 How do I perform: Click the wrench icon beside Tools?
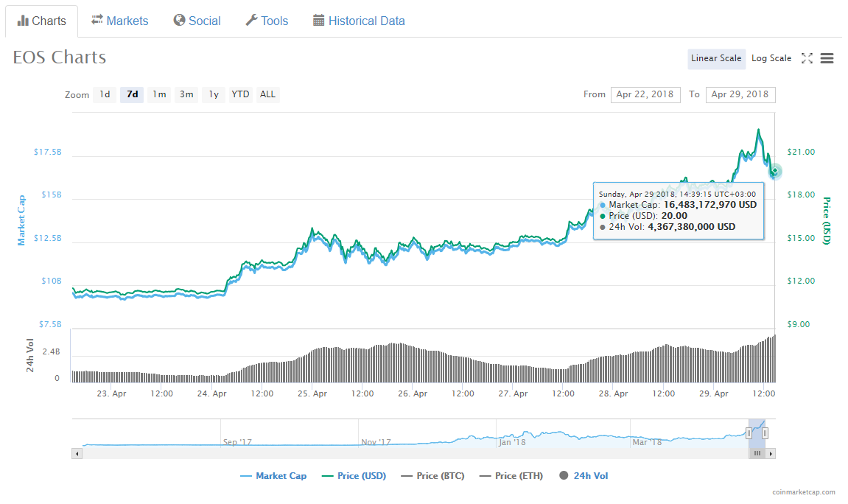click(x=250, y=21)
